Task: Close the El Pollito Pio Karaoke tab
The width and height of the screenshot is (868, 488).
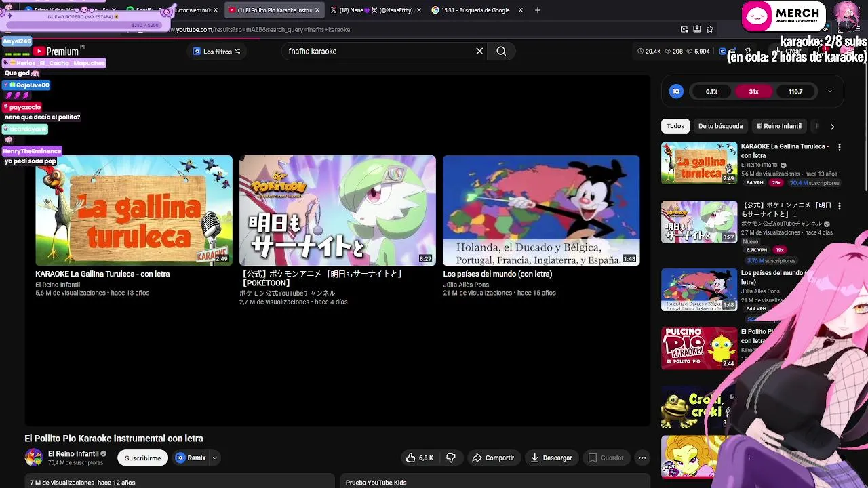Action: click(317, 10)
